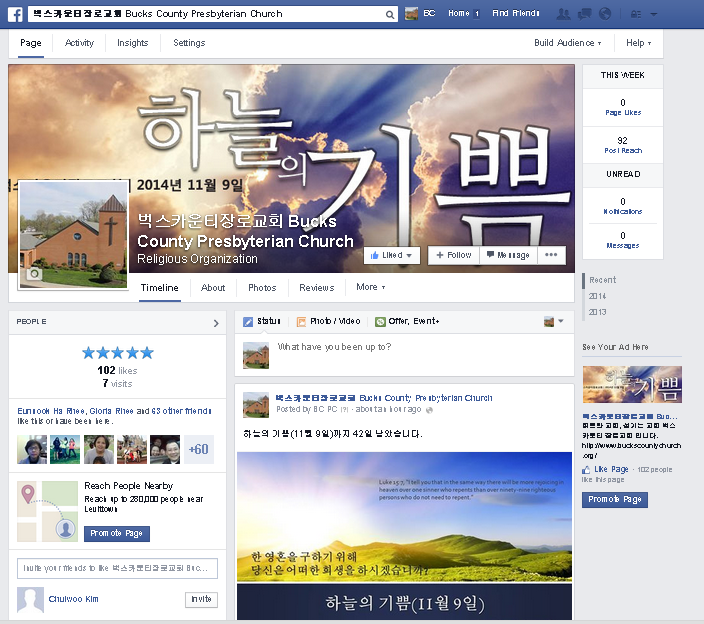The height and width of the screenshot is (624, 704).
Task: Open the post image with green hills
Action: coord(405,536)
